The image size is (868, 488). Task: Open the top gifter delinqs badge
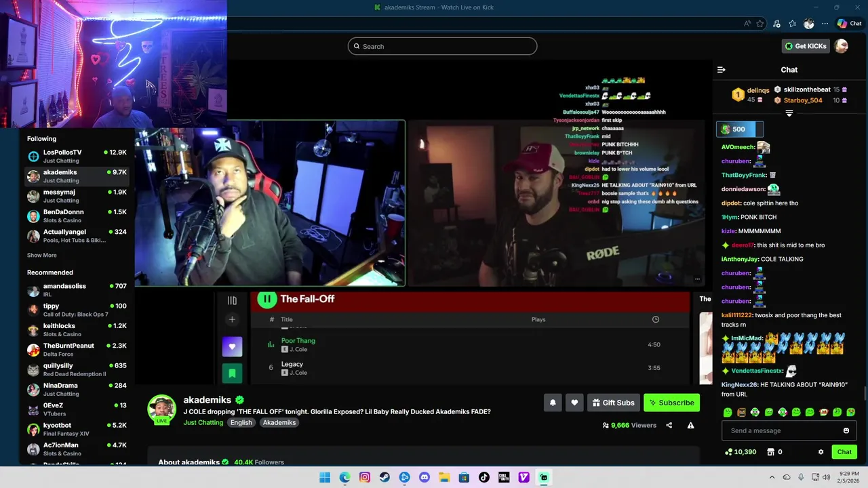point(738,95)
